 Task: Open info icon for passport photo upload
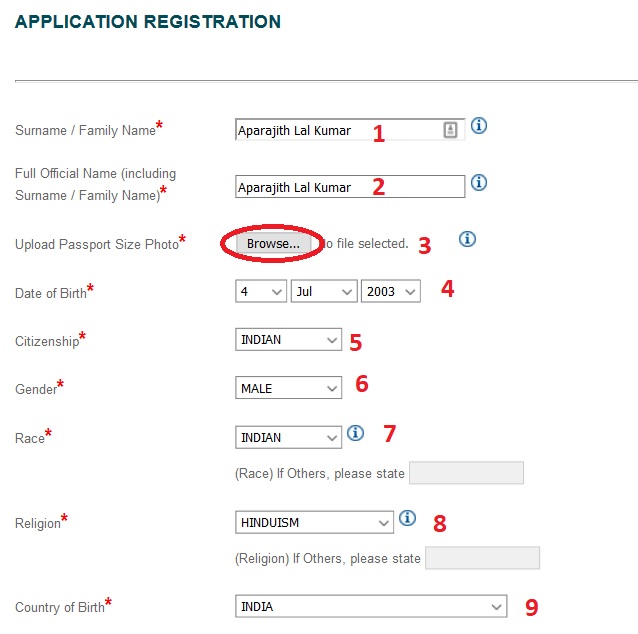[467, 239]
